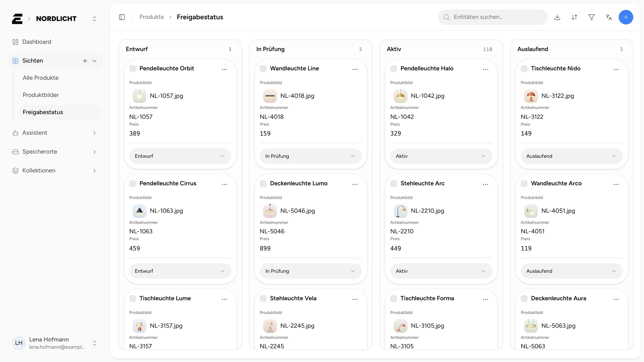Open the Deckenleuchte Aura card title

click(x=559, y=298)
